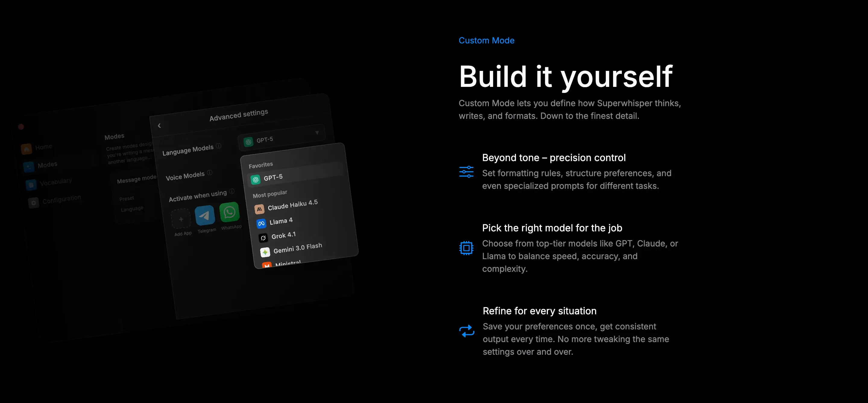Click the info icon beside Voice Models

[x=209, y=173]
